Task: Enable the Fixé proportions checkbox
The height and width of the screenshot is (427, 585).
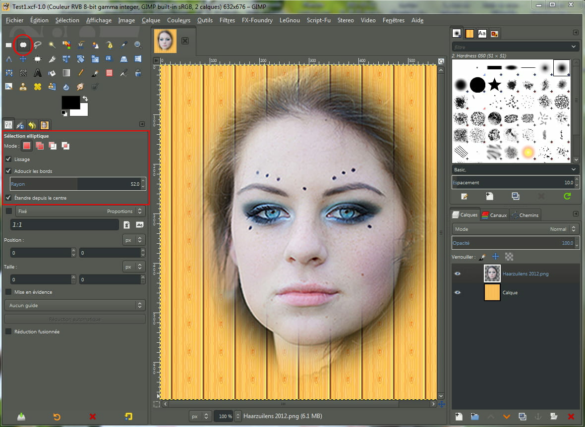Action: click(9, 211)
